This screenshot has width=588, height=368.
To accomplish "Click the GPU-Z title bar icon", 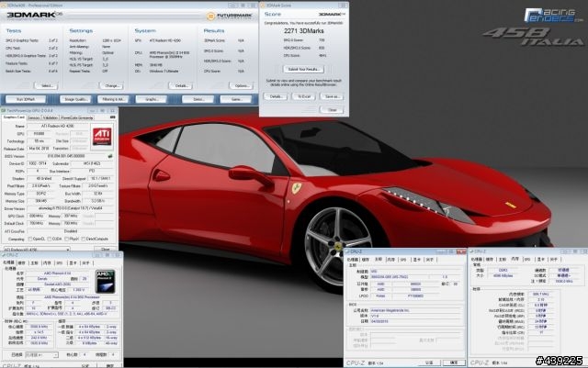I will (x=4, y=111).
